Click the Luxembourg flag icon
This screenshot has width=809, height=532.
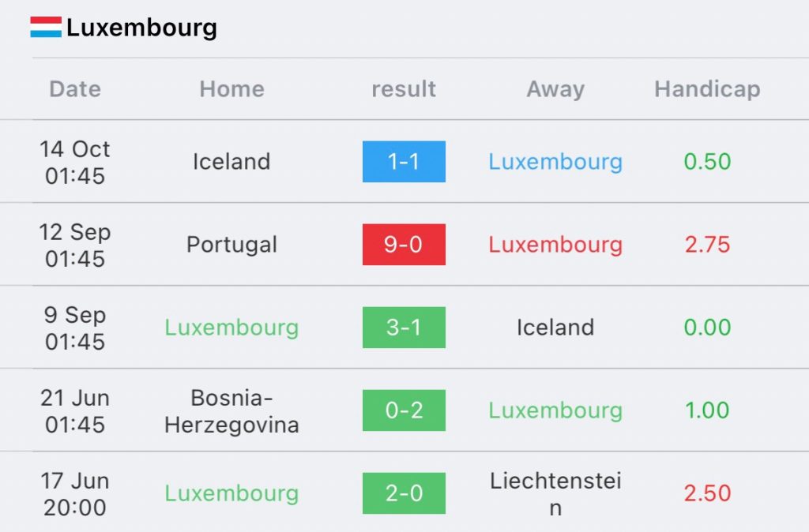click(46, 28)
